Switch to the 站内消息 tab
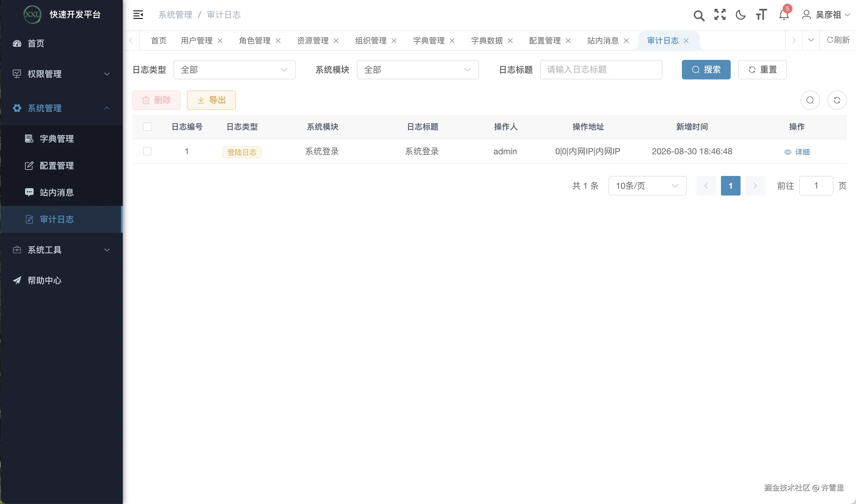Screen dimensions: 856x504 tap(603, 41)
